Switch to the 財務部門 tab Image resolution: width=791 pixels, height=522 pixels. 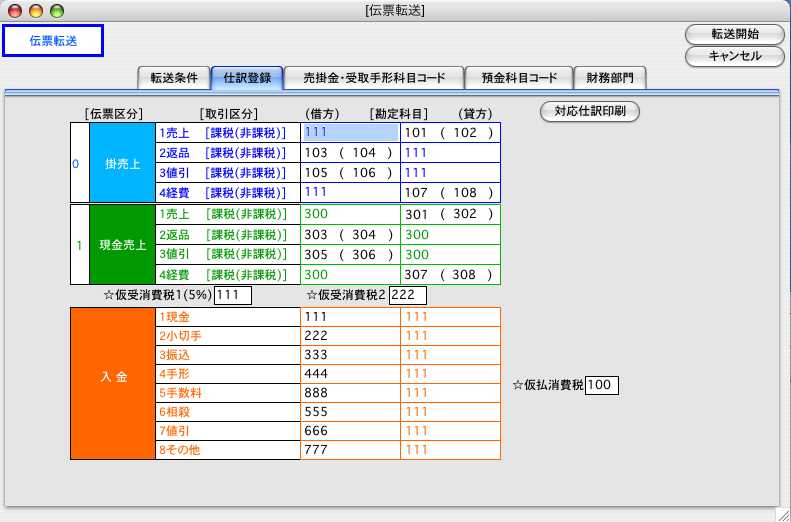coord(609,77)
